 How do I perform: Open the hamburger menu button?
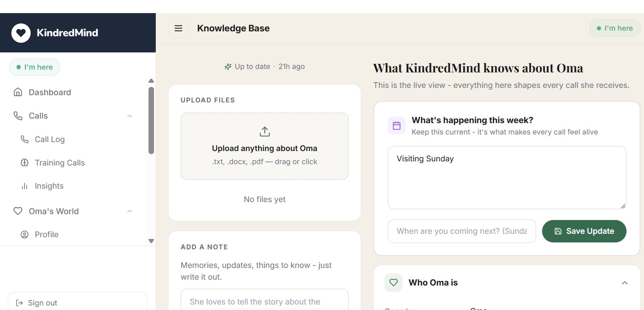click(x=178, y=28)
